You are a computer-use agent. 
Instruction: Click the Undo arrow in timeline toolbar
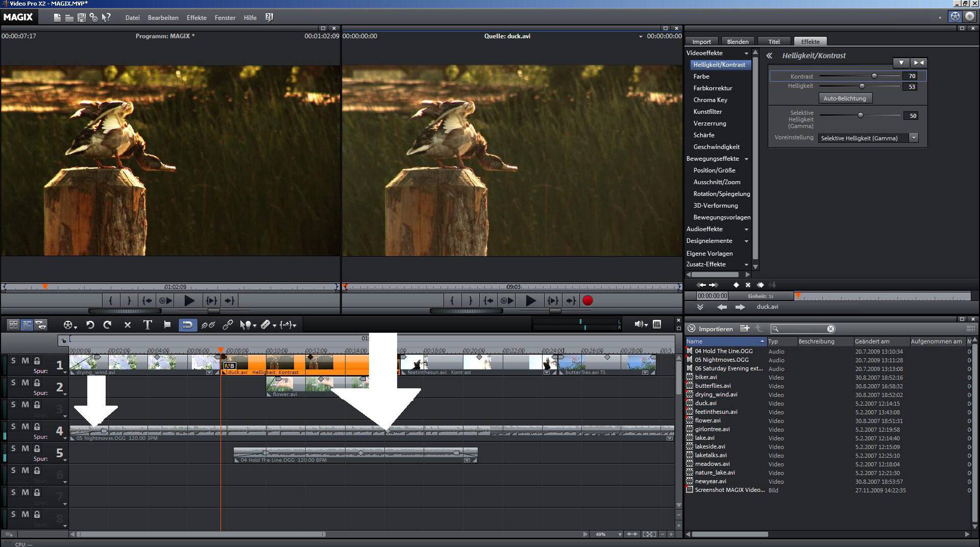tap(90, 325)
